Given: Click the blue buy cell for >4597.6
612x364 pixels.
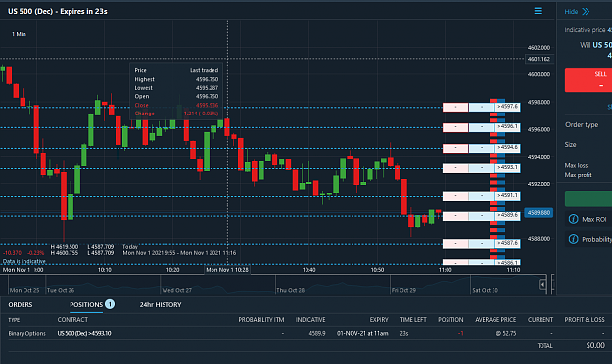Looking at the screenshot, I should 481,107.
